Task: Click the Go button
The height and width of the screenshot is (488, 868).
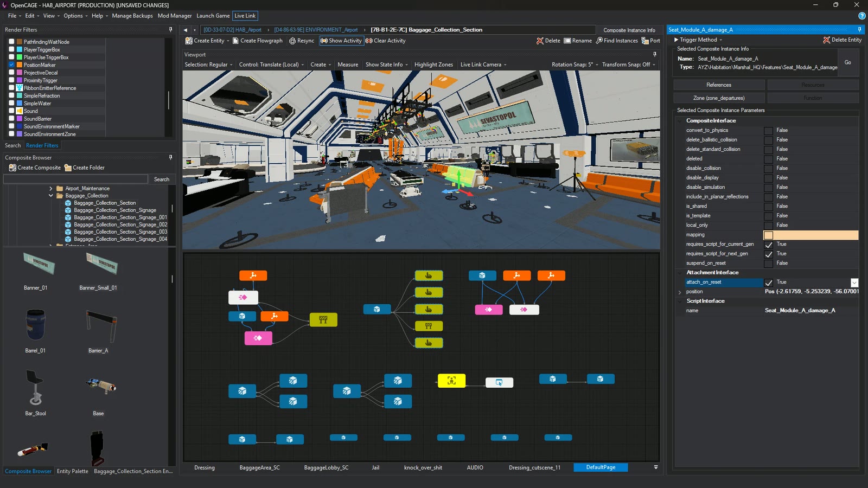Action: [x=847, y=62]
